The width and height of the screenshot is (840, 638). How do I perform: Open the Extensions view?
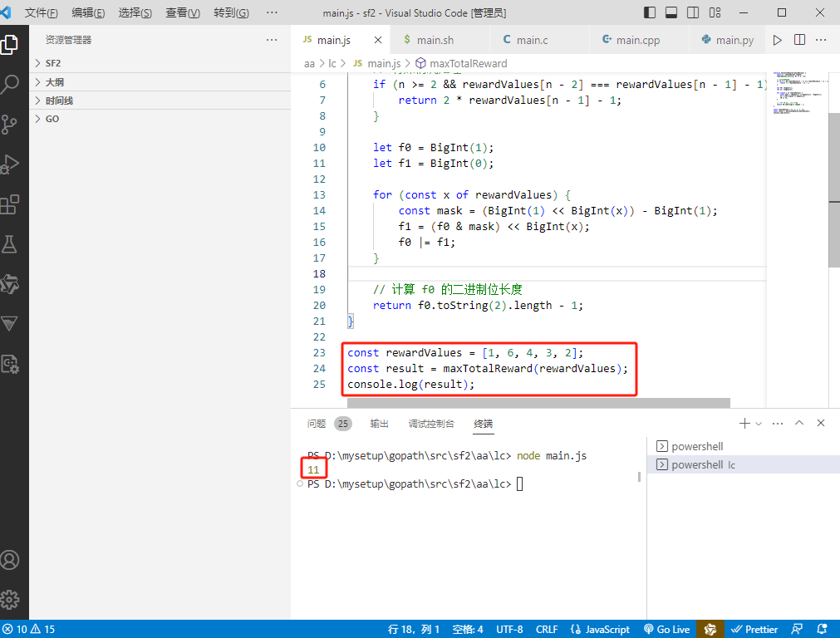[x=10, y=204]
